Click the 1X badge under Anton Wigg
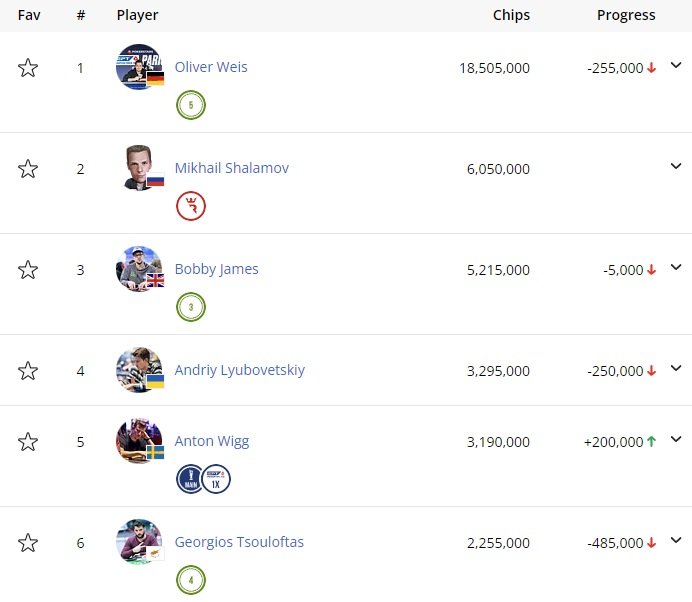The image size is (692, 602). click(216, 480)
